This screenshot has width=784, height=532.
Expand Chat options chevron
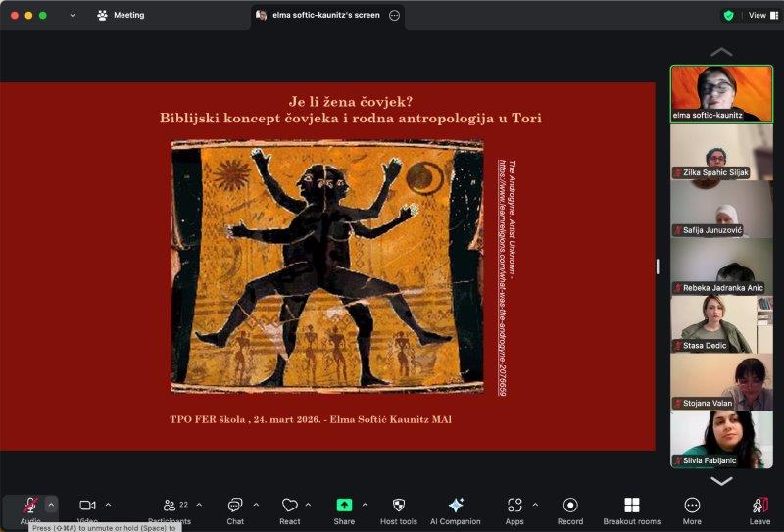tap(256, 505)
